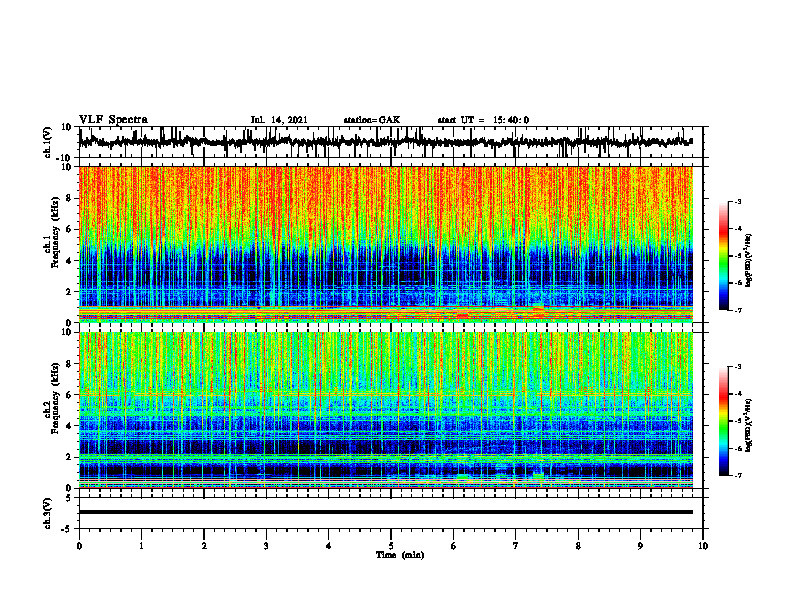This screenshot has height=612, width=792.
Task: Click the ch.1 voltage waveform trace
Action: coord(386,142)
